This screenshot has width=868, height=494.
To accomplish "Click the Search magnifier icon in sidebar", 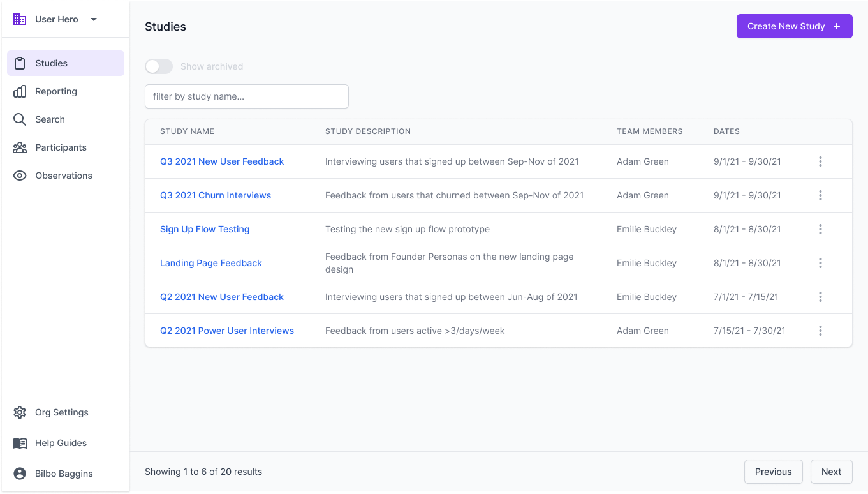I will coord(20,119).
